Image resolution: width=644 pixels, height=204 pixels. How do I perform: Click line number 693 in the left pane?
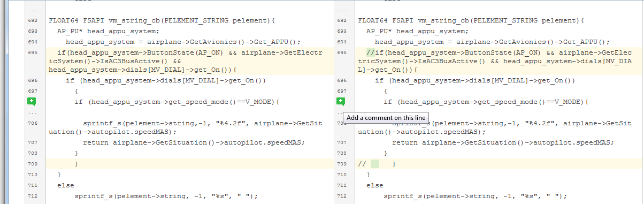[x=32, y=31]
